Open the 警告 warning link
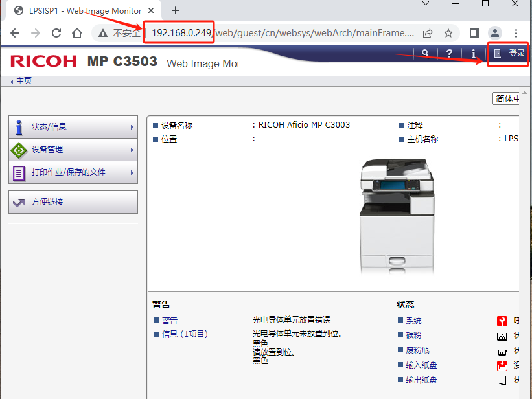 (169, 320)
